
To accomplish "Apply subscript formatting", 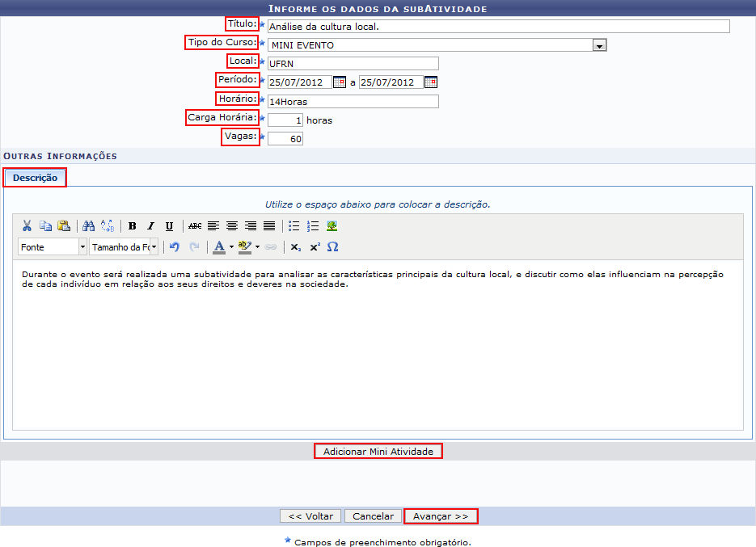I will 296,247.
